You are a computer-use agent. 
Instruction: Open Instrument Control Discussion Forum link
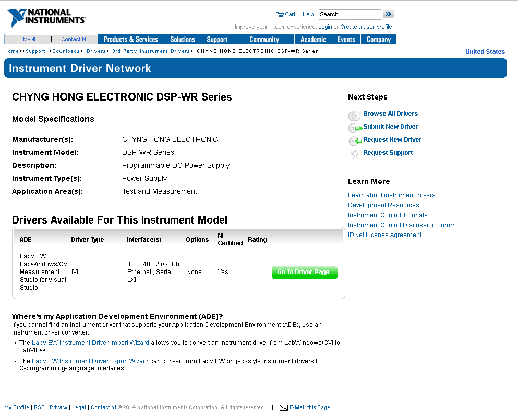(x=402, y=225)
